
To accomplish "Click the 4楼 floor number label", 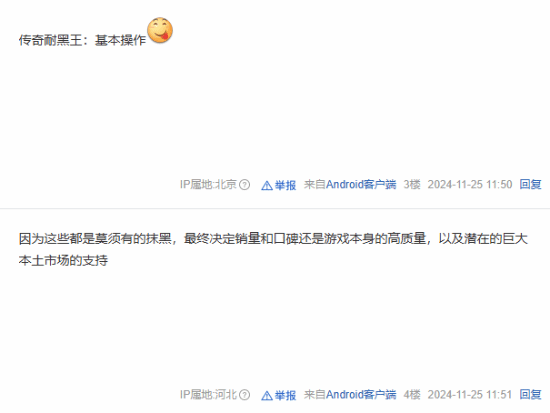I will 412,395.
